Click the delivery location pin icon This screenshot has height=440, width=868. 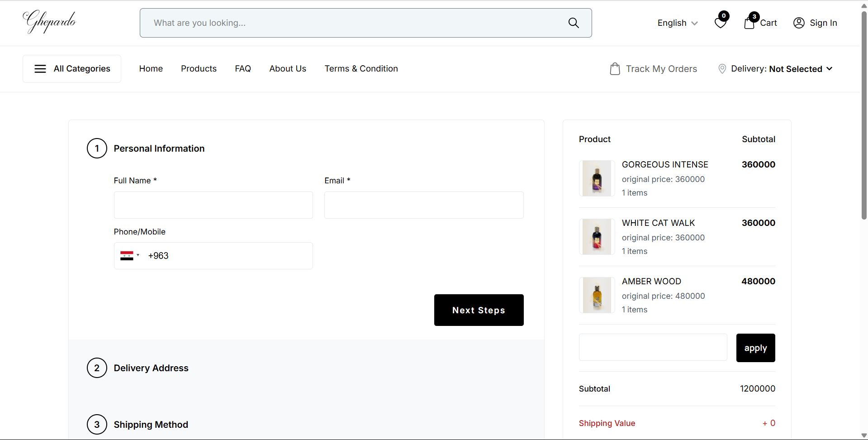(x=722, y=69)
